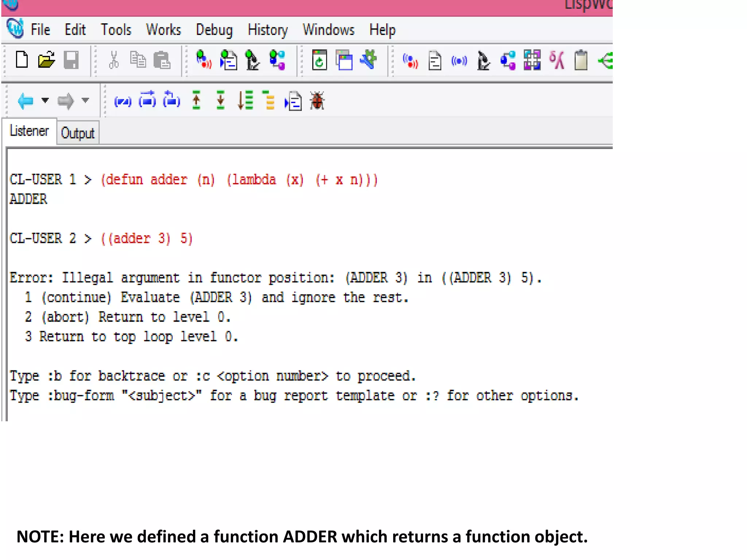Click the Save floppy disk icon

pos(71,60)
